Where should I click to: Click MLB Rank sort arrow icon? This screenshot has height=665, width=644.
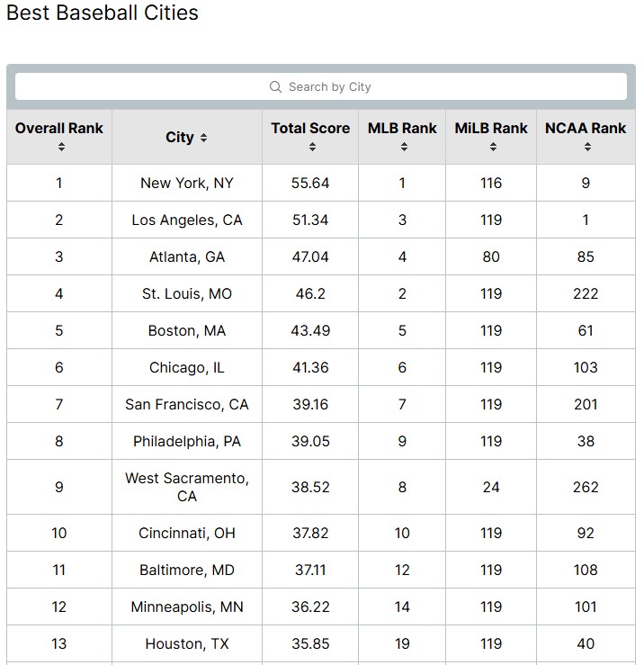[402, 147]
